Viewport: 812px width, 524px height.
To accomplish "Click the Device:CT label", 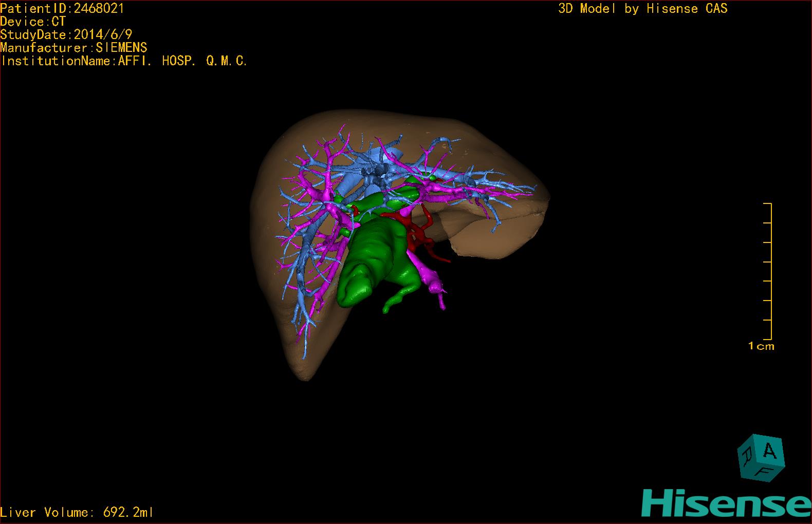I will tap(33, 22).
